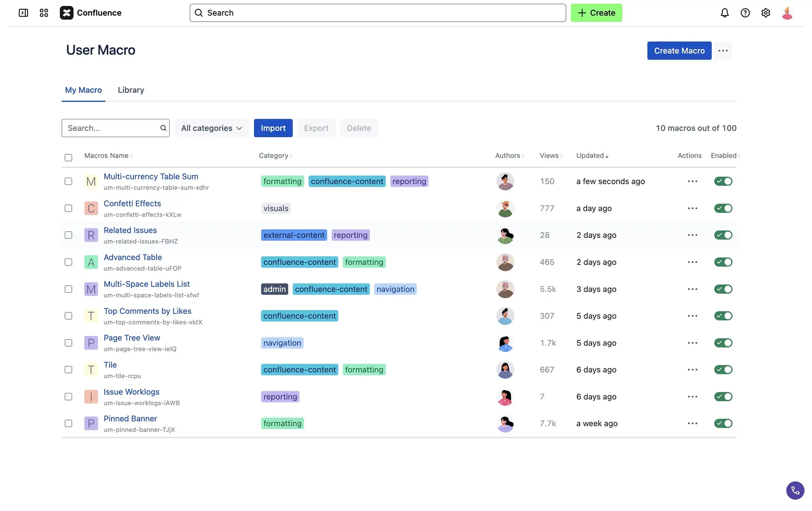This screenshot has width=812, height=511.
Task: Focus the top Confluence search field
Action: click(378, 13)
